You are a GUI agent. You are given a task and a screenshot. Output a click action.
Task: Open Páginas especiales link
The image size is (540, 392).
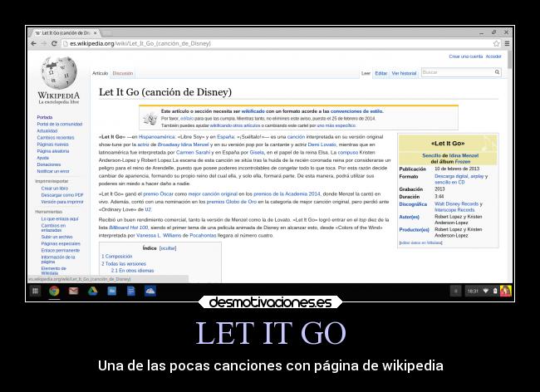point(61,243)
